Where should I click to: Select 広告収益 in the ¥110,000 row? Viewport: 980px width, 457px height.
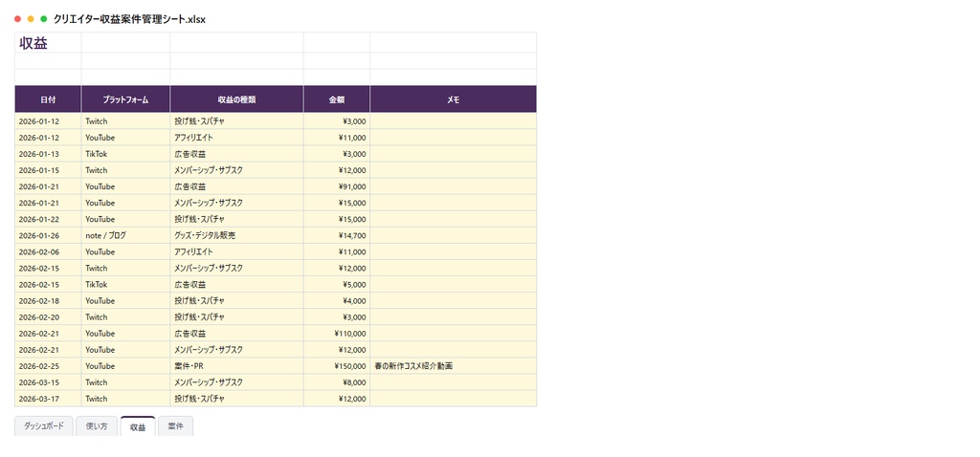[x=237, y=334]
